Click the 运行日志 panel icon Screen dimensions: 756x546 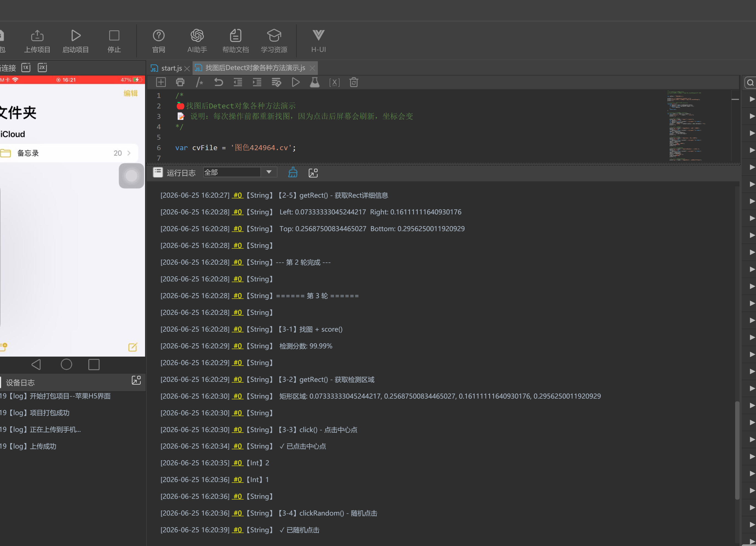coord(158,172)
